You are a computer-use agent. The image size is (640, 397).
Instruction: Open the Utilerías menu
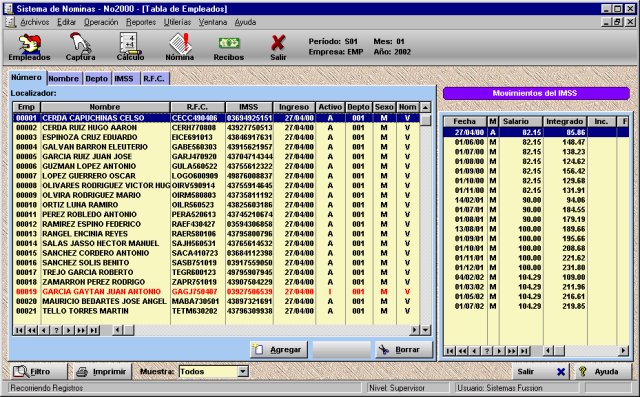[x=178, y=22]
